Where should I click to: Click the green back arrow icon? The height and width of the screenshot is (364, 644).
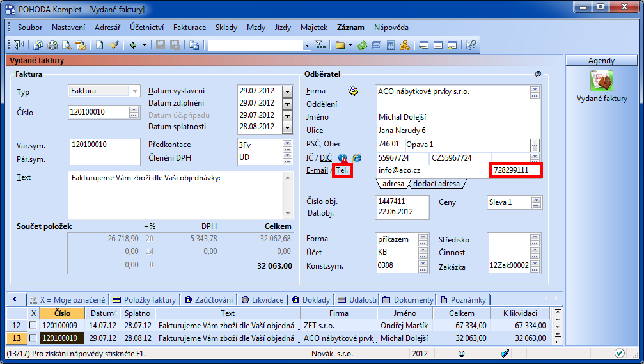[x=133, y=45]
